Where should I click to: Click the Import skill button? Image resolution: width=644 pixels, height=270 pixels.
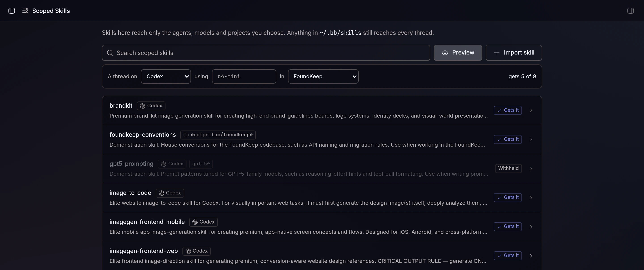[x=513, y=53]
